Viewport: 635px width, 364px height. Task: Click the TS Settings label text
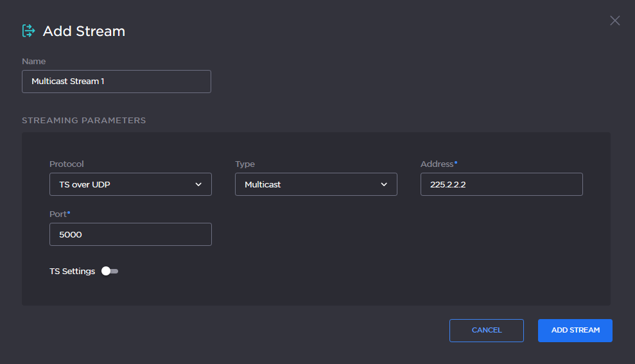72,271
